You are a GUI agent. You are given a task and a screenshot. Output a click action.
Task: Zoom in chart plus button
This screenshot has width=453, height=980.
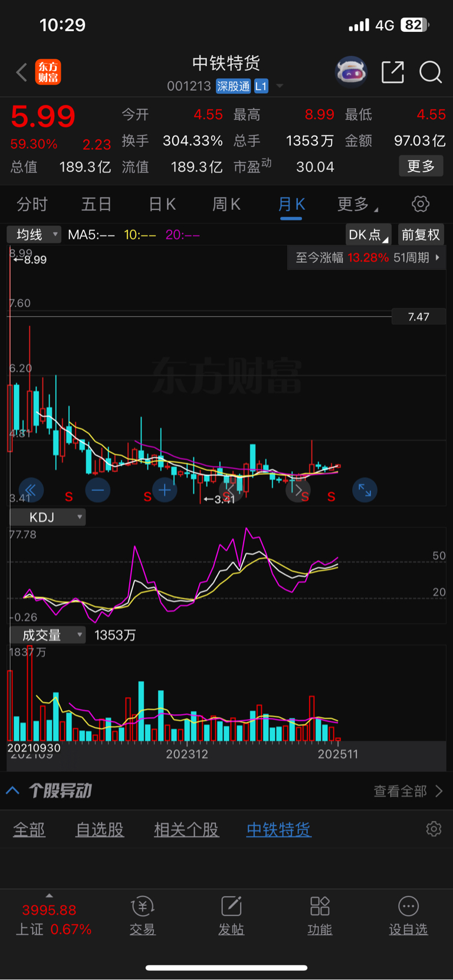coord(165,490)
